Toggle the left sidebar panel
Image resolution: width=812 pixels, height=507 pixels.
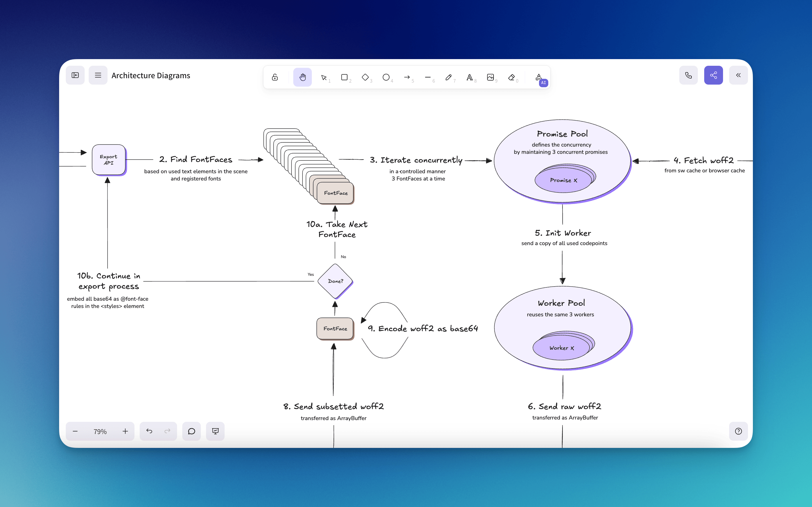click(75, 75)
